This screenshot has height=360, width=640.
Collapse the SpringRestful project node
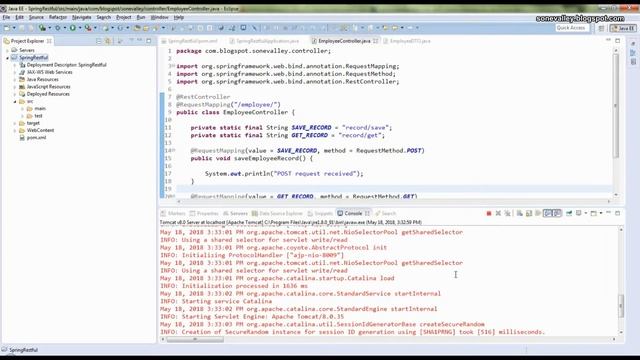coord(7,58)
